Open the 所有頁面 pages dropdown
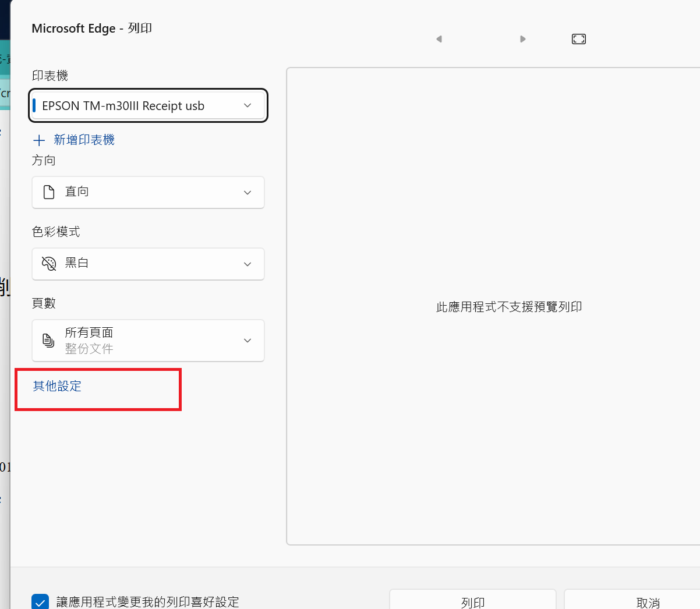This screenshot has height=609, width=700. (149, 341)
